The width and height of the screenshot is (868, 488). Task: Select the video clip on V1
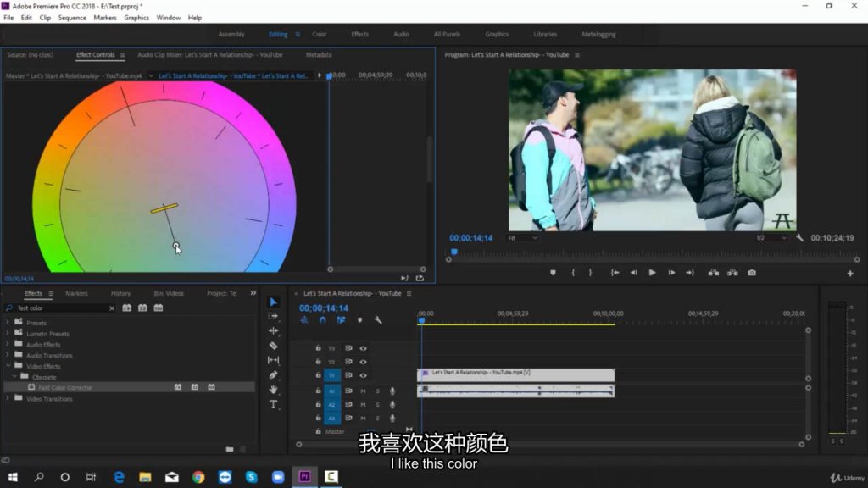click(515, 375)
